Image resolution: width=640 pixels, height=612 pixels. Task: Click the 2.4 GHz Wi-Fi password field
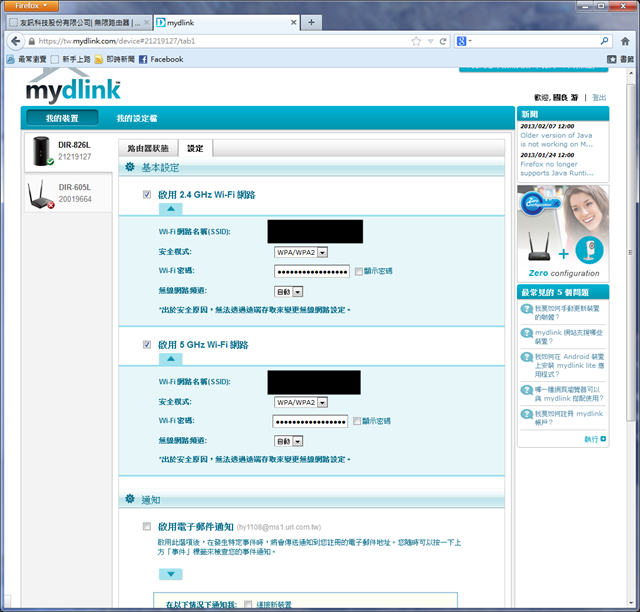pos(312,272)
